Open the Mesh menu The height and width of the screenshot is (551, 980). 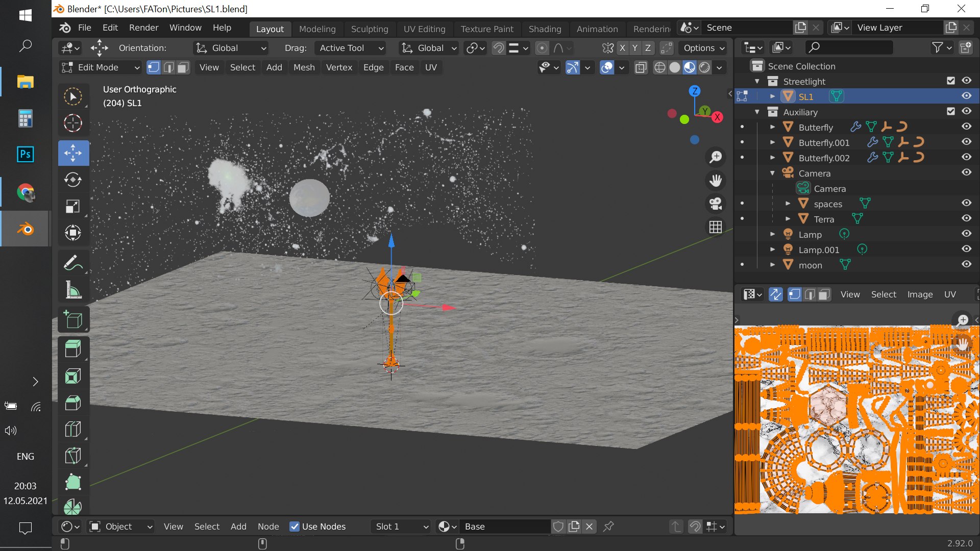click(x=304, y=67)
